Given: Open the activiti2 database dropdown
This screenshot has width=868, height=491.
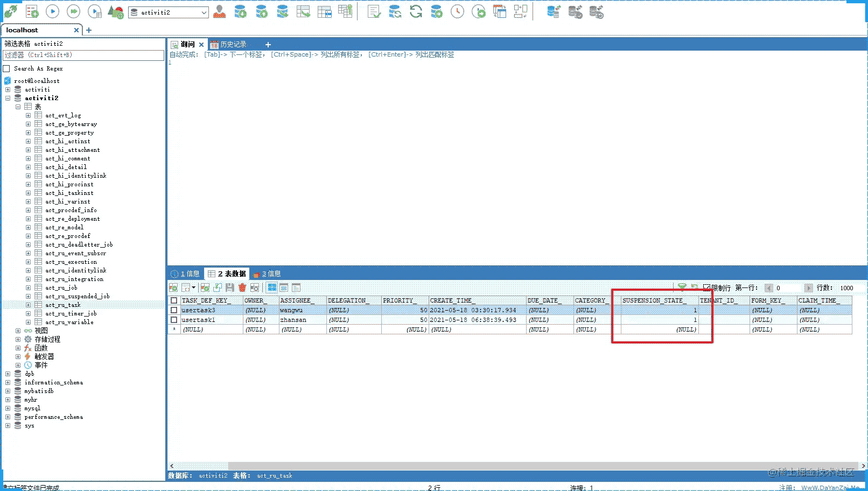Looking at the screenshot, I should point(204,12).
